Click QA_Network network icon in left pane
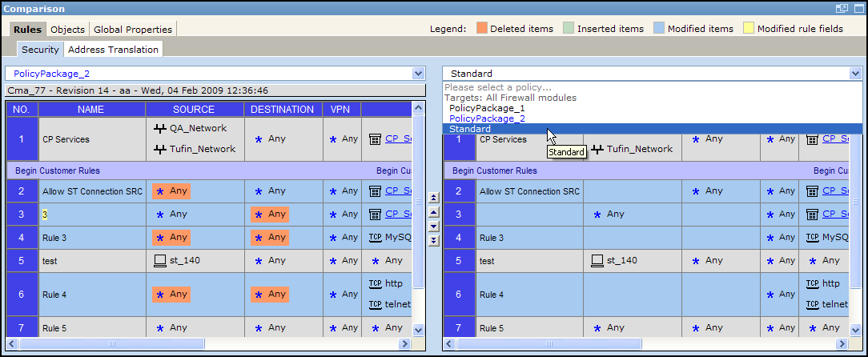The image size is (868, 357). [160, 128]
